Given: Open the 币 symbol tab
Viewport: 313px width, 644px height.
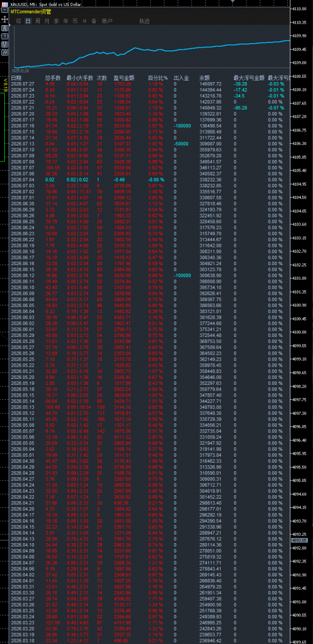Looking at the screenshot, I should [75, 21].
